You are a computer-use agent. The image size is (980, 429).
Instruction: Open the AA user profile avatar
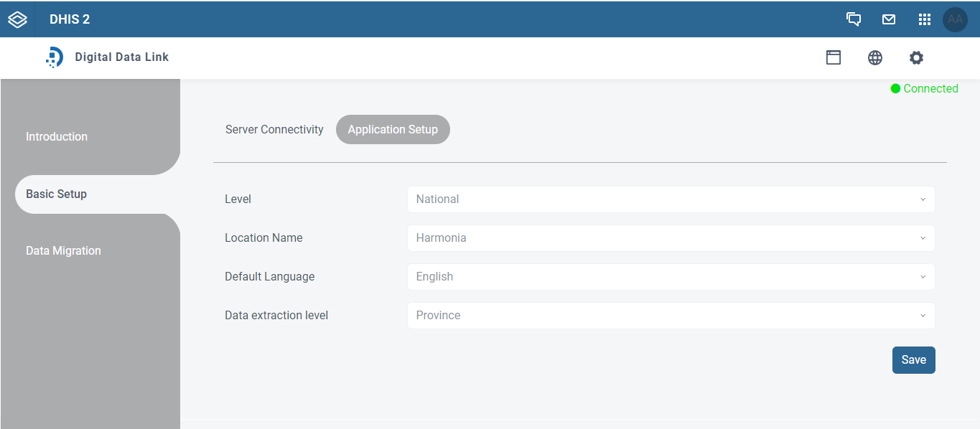pyautogui.click(x=955, y=19)
